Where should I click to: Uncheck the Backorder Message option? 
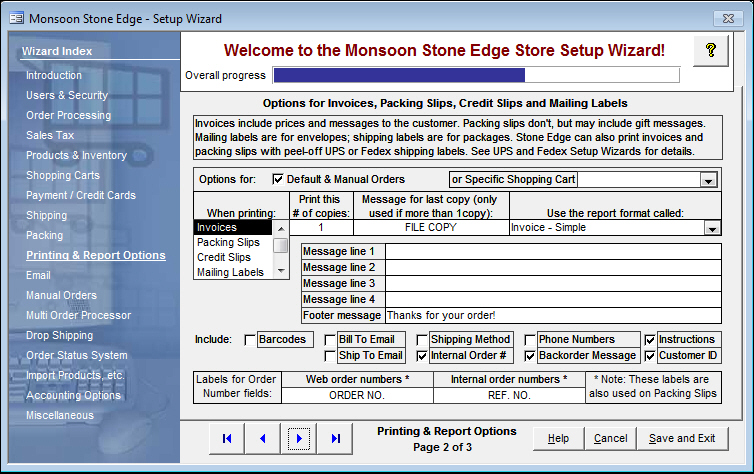tap(530, 356)
